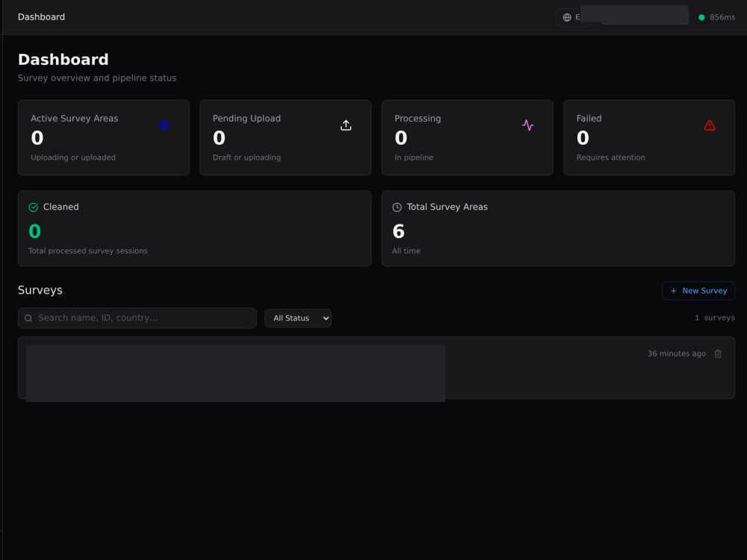This screenshot has height=560, width=747.
Task: Click the 856ms latency indicator
Action: coord(722,18)
